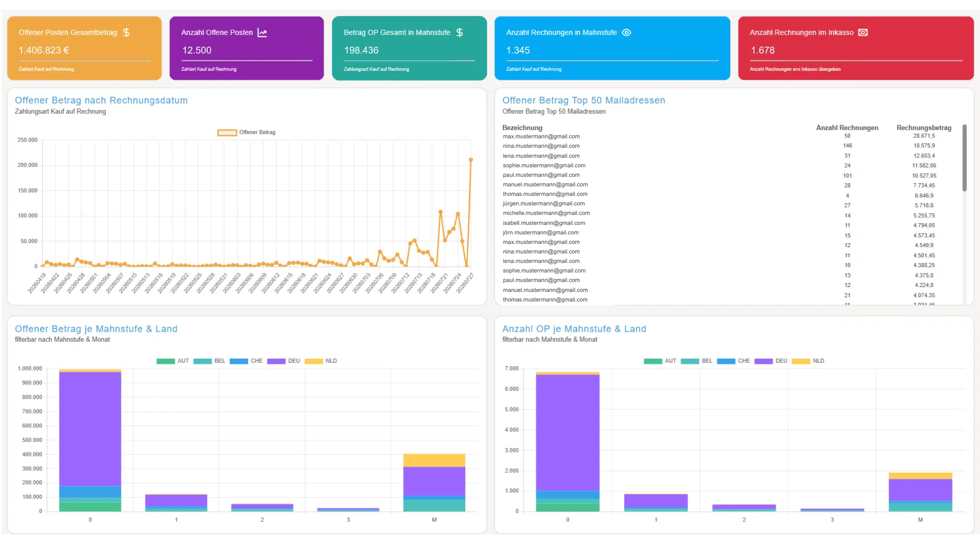Click the Anzahl Rechnungen cell showing 50
The width and height of the screenshot is (980, 544).
(x=847, y=136)
